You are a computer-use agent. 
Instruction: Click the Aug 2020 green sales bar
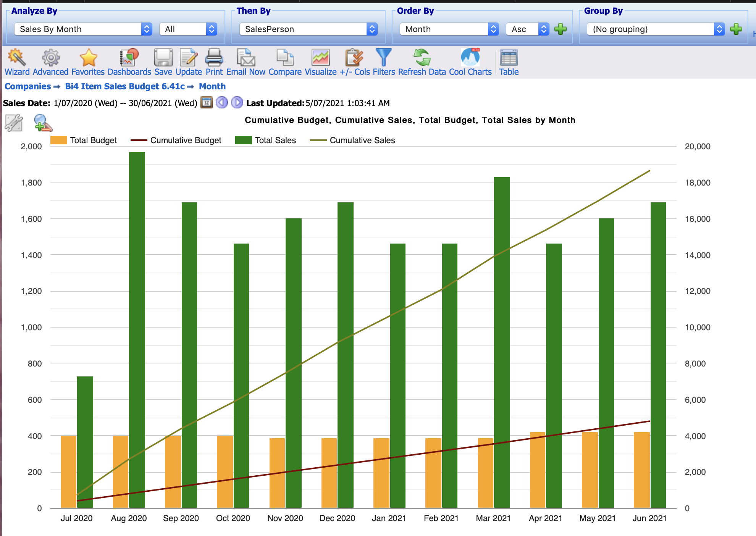point(137,330)
